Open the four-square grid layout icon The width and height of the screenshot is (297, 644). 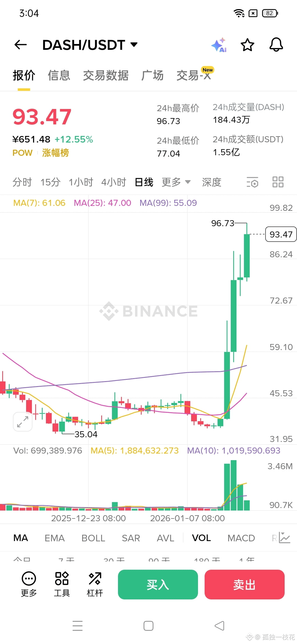point(278,182)
